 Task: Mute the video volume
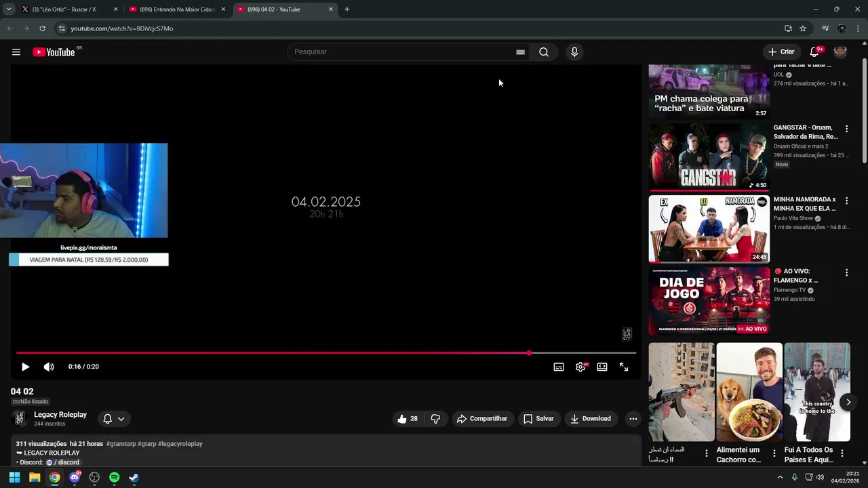[x=49, y=367]
